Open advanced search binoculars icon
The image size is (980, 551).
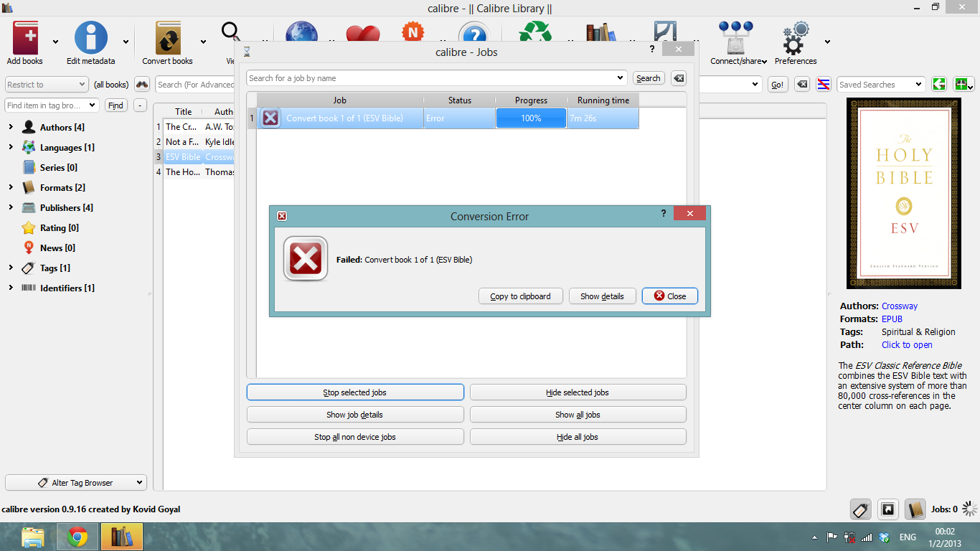pos(142,85)
